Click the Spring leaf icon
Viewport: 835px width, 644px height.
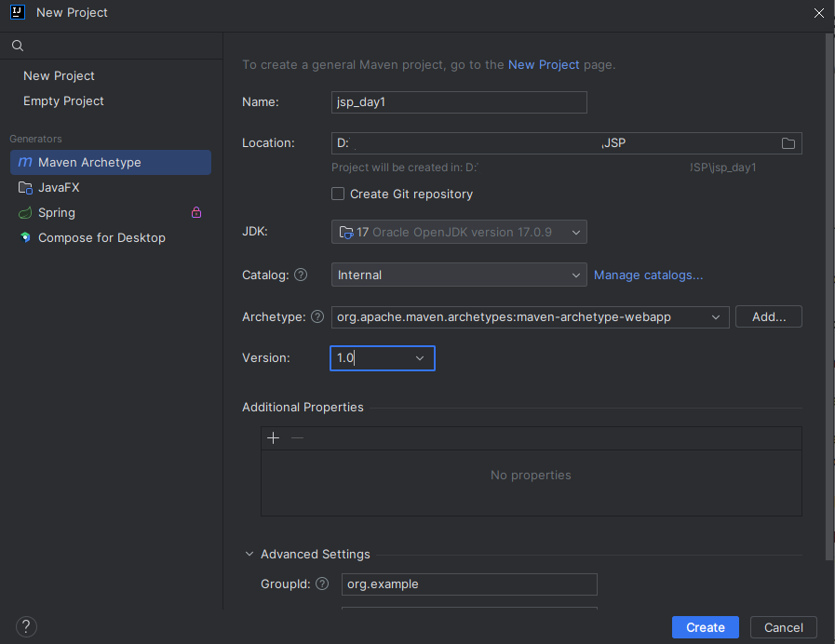click(25, 213)
